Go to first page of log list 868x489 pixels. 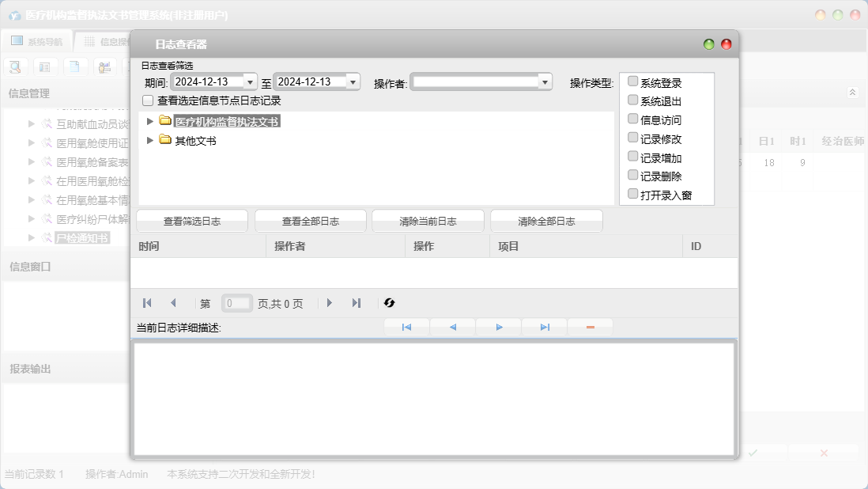147,303
